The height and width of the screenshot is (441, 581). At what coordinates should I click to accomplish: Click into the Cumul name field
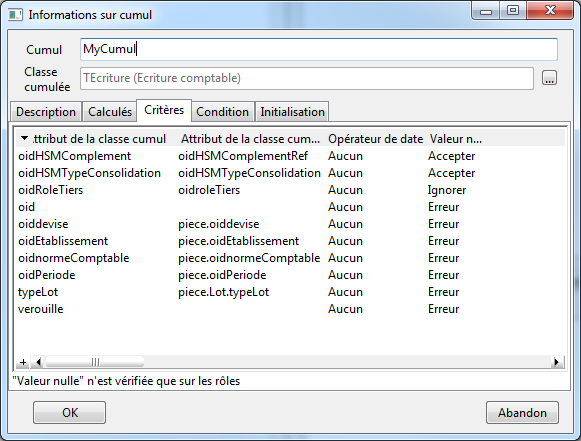(319, 49)
